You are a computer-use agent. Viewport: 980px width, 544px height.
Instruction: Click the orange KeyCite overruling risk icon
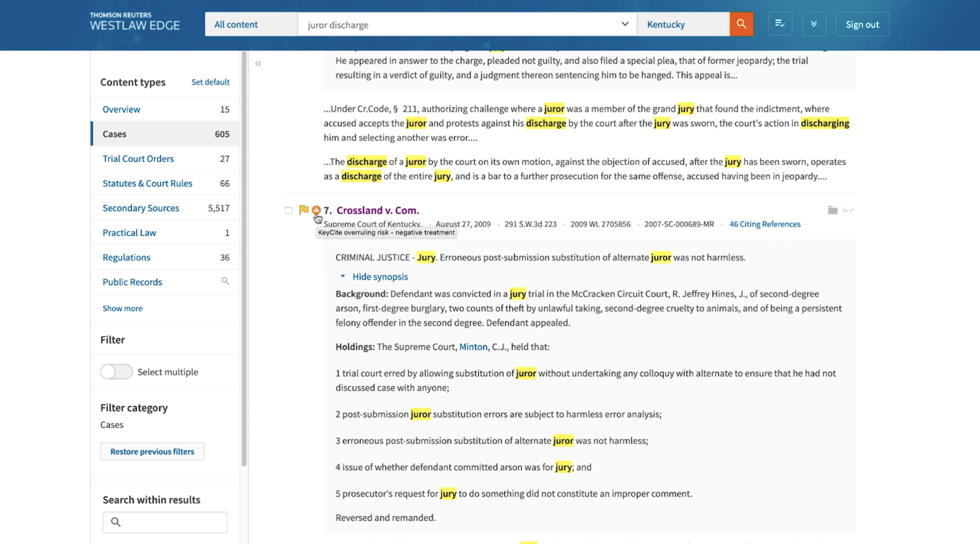click(x=316, y=210)
